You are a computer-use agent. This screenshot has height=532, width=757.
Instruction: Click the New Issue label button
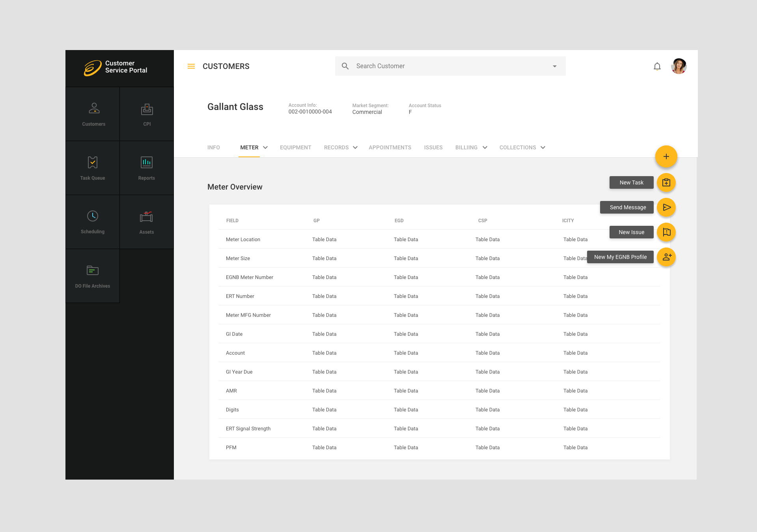632,232
